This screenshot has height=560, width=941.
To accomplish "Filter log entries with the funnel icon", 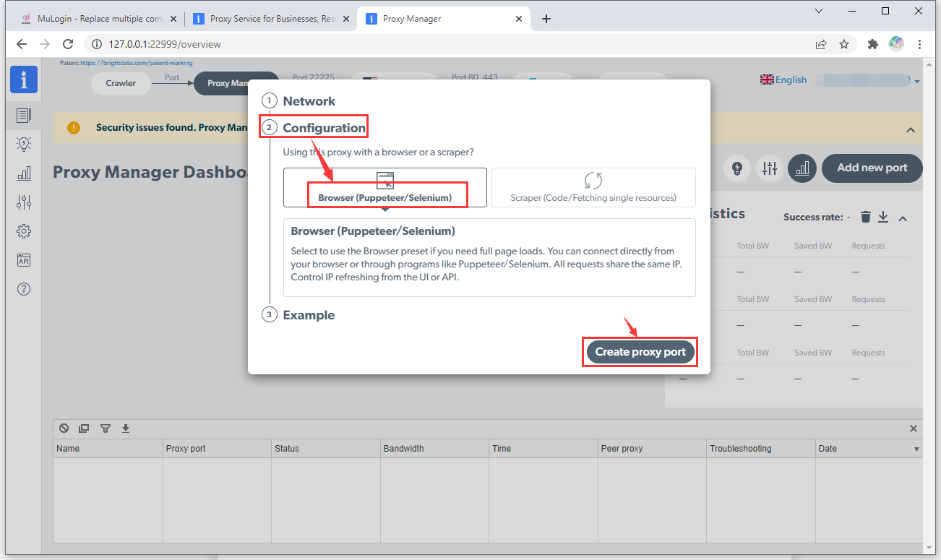I will [106, 428].
